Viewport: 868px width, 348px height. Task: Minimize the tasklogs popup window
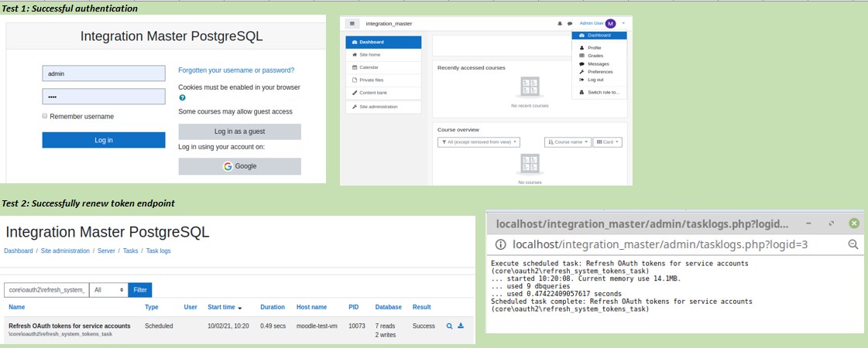(x=809, y=223)
